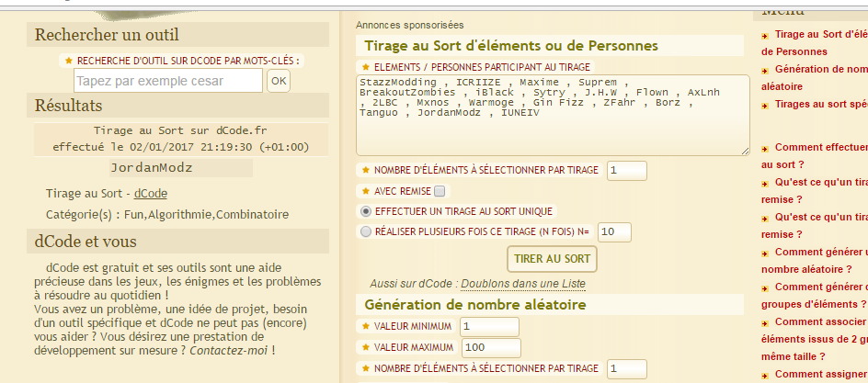Open 'Doublons dans une Liste' link
Viewport: 868px width, 383px height.
tap(523, 284)
